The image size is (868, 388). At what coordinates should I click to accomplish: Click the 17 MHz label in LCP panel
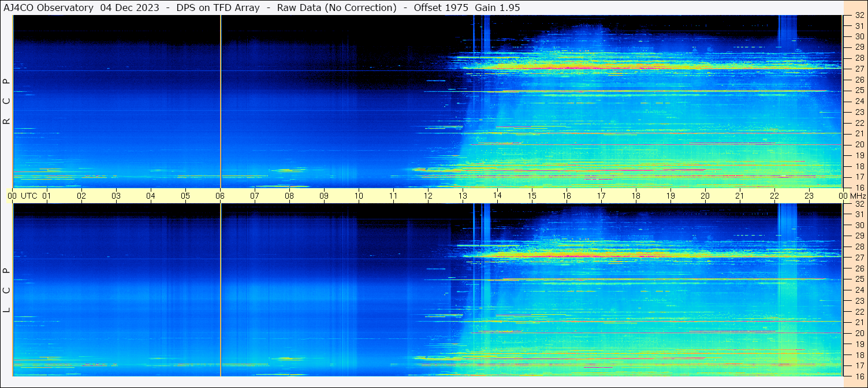tap(859, 365)
